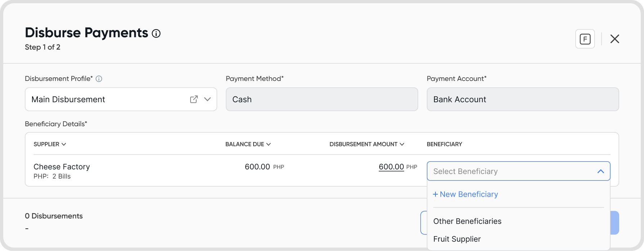Add a New Beneficiary
This screenshot has width=644, height=251.
pos(465,194)
